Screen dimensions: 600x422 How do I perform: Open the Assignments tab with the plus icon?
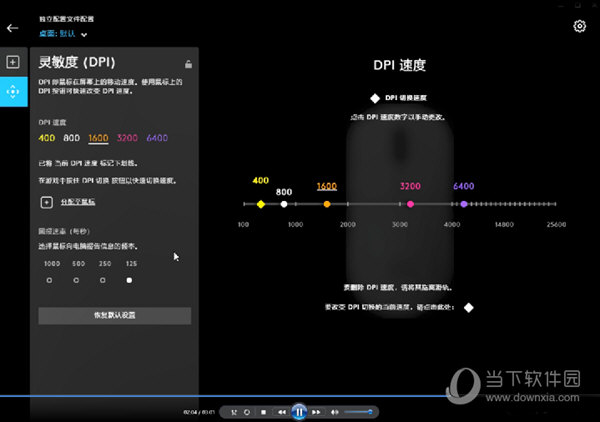coord(13,62)
